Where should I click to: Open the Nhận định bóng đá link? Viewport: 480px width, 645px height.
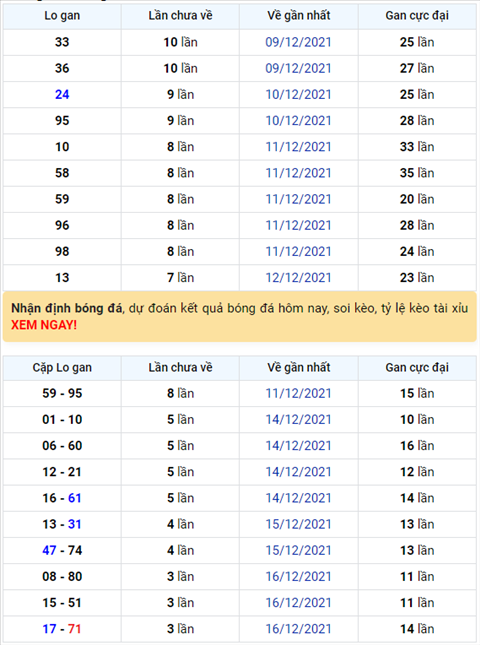(67, 308)
